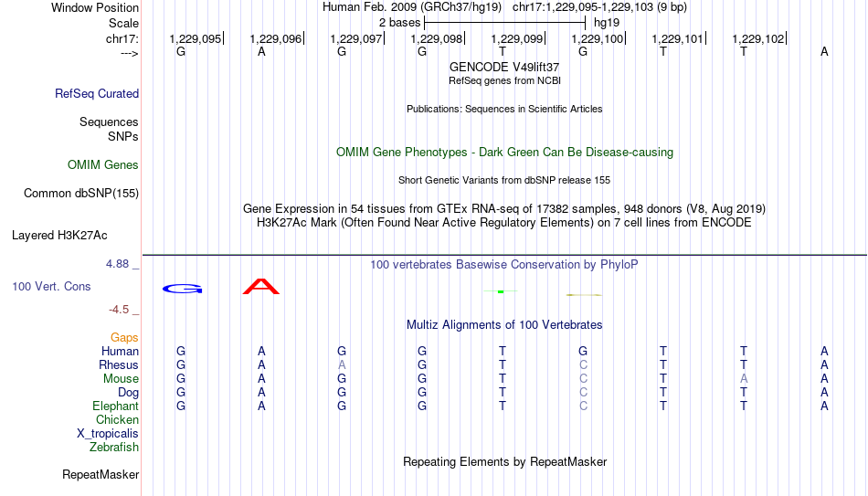Click the chr17: ruler label
Screen dimensions: 868x496
(x=122, y=38)
